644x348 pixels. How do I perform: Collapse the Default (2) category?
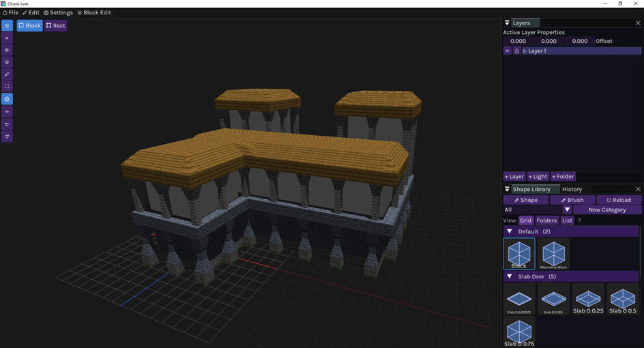point(510,232)
